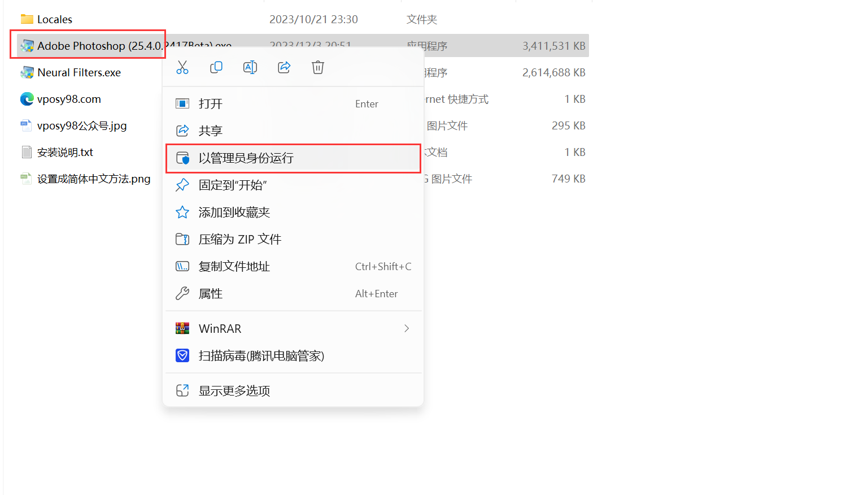868x495 pixels.
Task: Pin to Start with 固定到"开始"
Action: point(233,185)
